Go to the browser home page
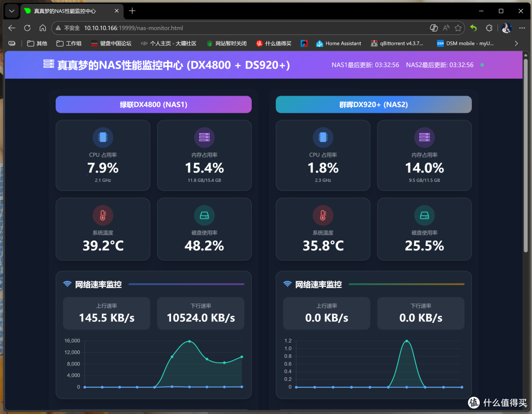 [43, 28]
